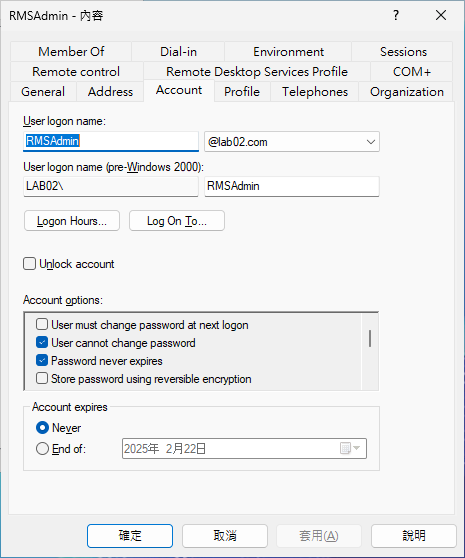Screen dimensions: 465x558
Task: Focus the pre-Windows 2000 RMSAdmin field
Action: point(292,186)
